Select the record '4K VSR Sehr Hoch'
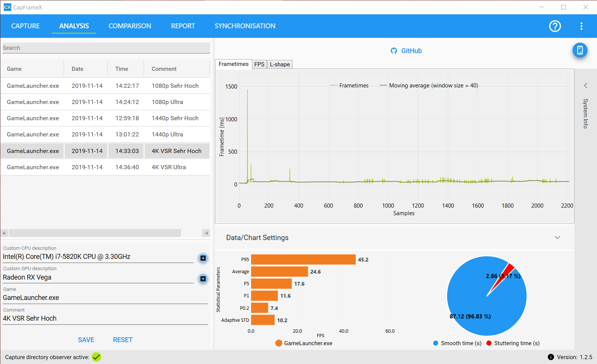 point(105,151)
